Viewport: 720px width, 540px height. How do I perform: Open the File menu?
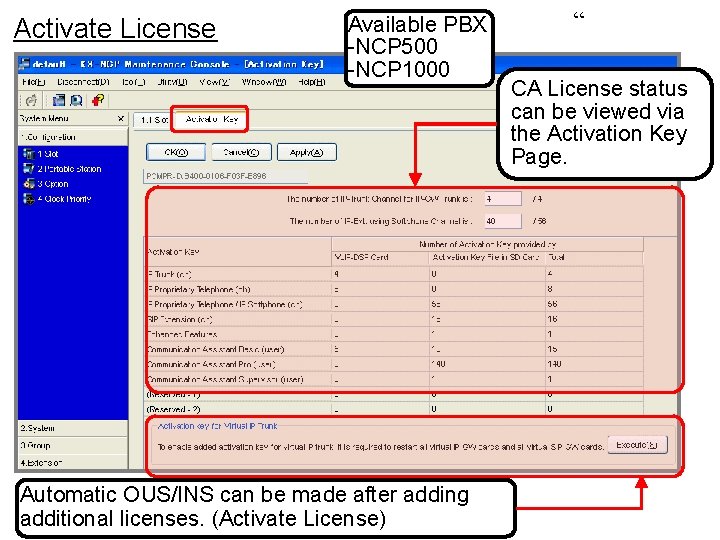[x=34, y=82]
